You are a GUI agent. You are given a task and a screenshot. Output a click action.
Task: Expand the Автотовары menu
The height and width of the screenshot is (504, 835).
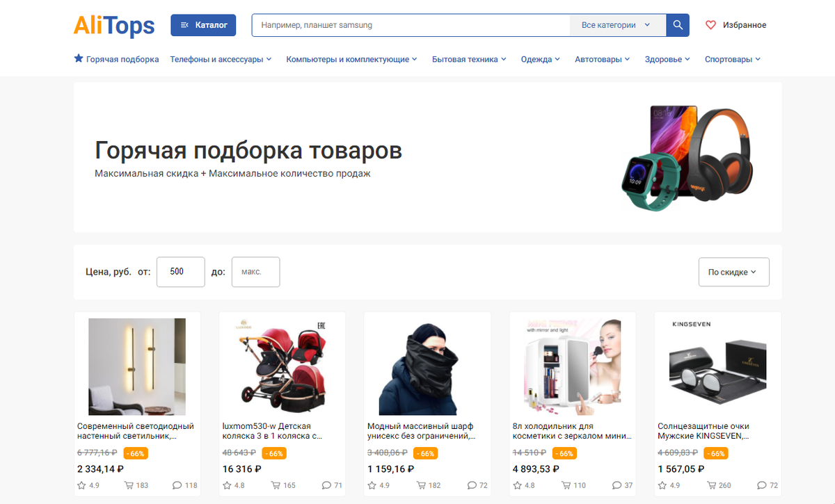pyautogui.click(x=603, y=59)
